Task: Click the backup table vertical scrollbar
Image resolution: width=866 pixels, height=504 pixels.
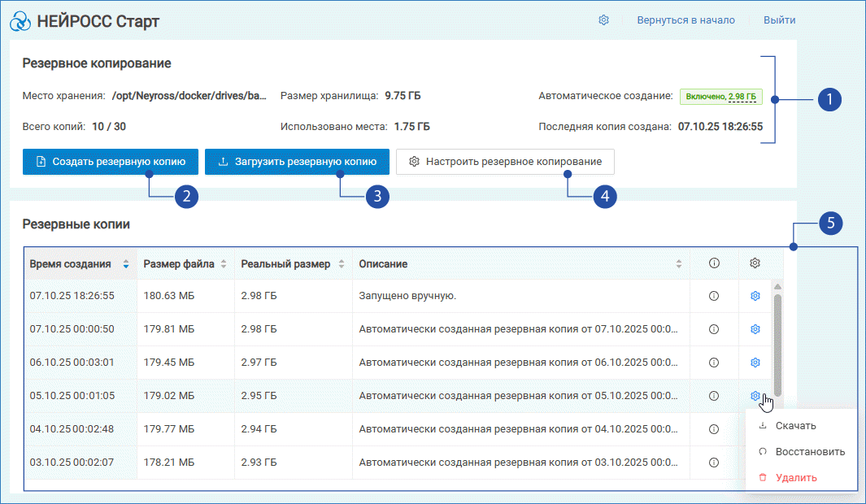Action: [777, 341]
